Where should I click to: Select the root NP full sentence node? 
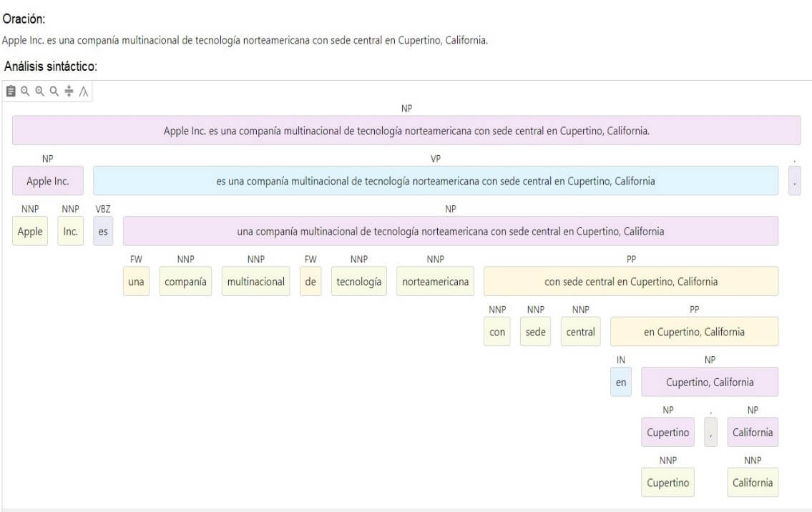(406, 131)
